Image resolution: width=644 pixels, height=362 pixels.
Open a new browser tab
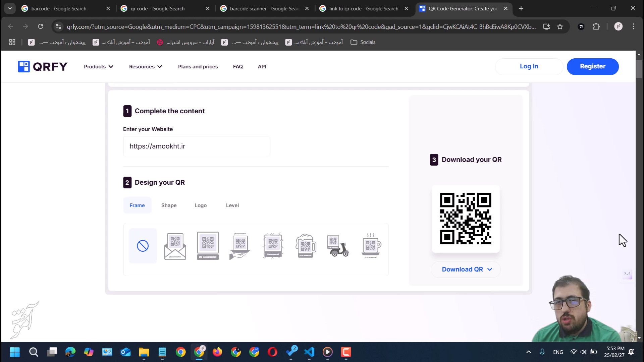click(521, 8)
